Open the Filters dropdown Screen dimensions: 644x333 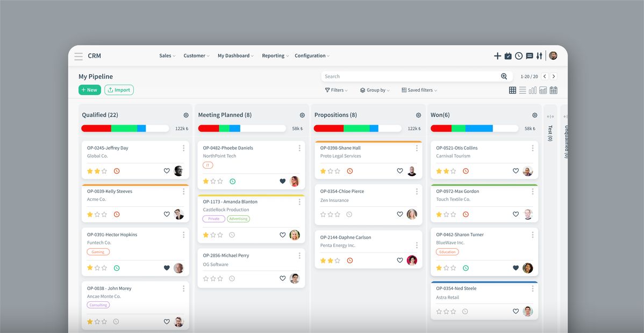(337, 90)
